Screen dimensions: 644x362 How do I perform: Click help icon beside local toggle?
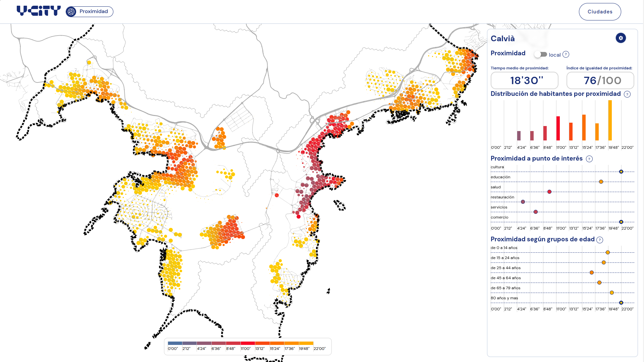566,54
